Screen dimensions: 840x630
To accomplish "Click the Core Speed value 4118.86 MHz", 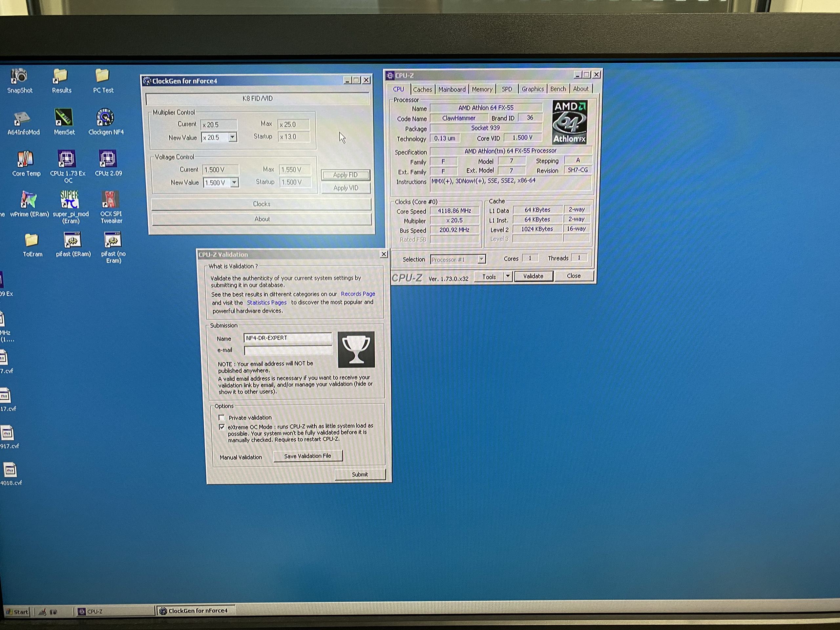I will pos(454,211).
